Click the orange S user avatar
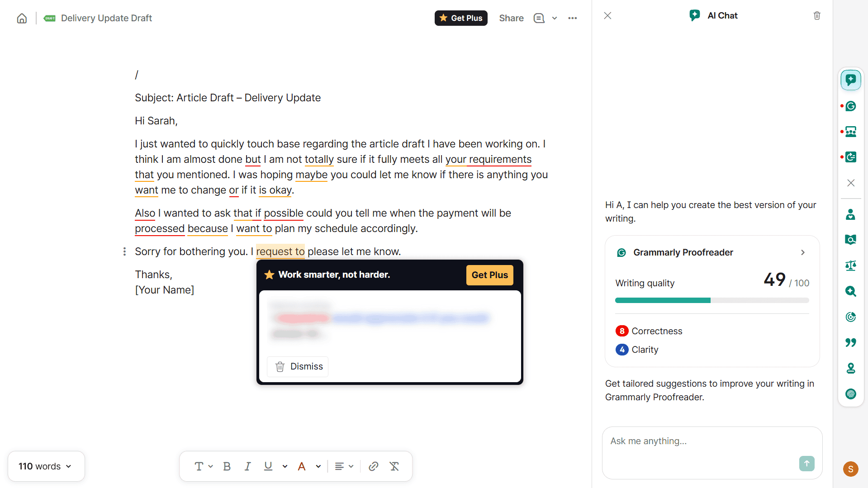The height and width of the screenshot is (488, 868). pos(850,469)
